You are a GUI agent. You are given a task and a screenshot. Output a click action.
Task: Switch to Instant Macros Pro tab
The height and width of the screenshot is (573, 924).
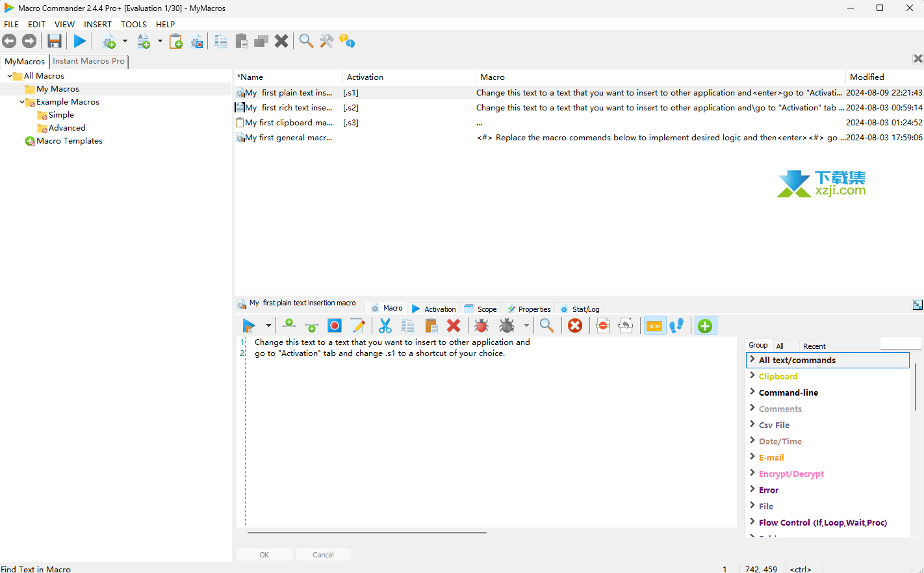(88, 61)
